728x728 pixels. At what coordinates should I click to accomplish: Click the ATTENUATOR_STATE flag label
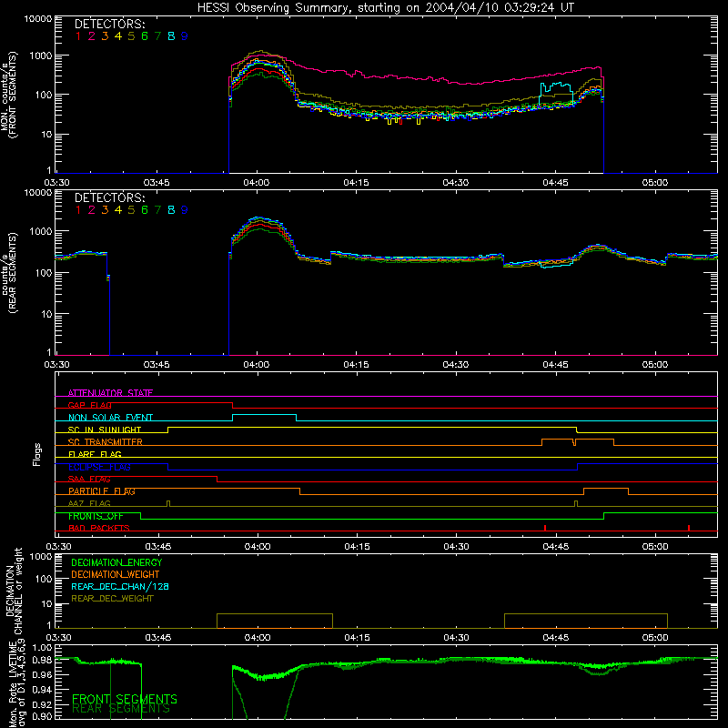click(110, 393)
